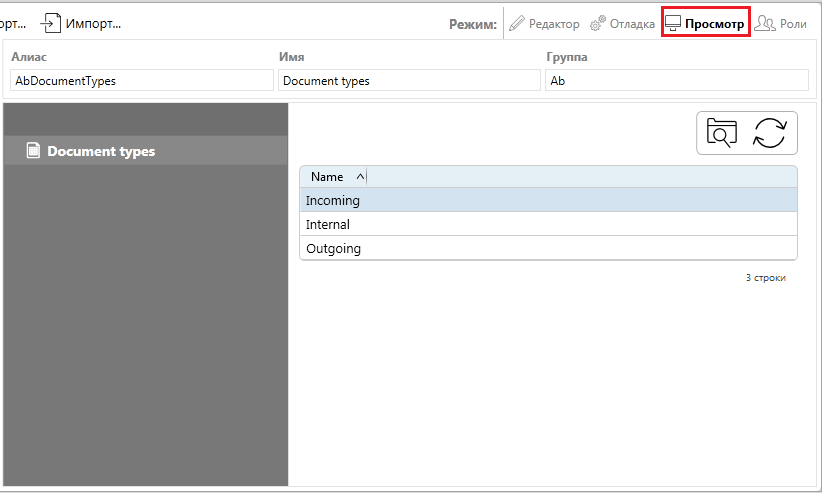This screenshot has width=822, height=493.
Task: Click into the Имя text field
Action: point(409,81)
